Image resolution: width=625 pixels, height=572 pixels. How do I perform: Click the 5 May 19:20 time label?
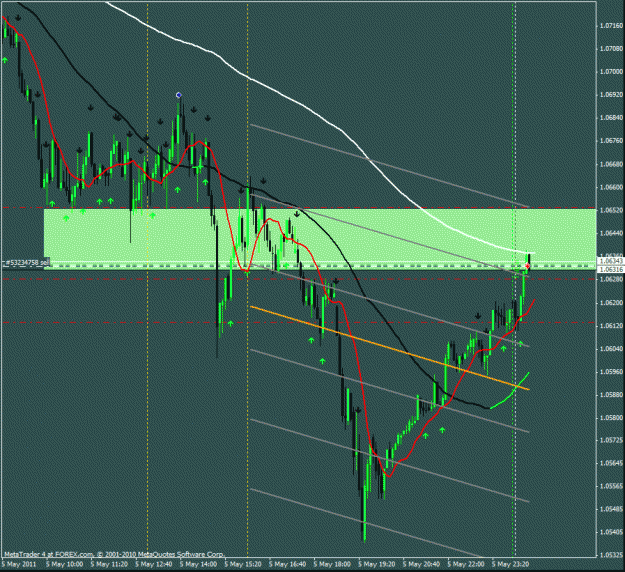tap(377, 564)
